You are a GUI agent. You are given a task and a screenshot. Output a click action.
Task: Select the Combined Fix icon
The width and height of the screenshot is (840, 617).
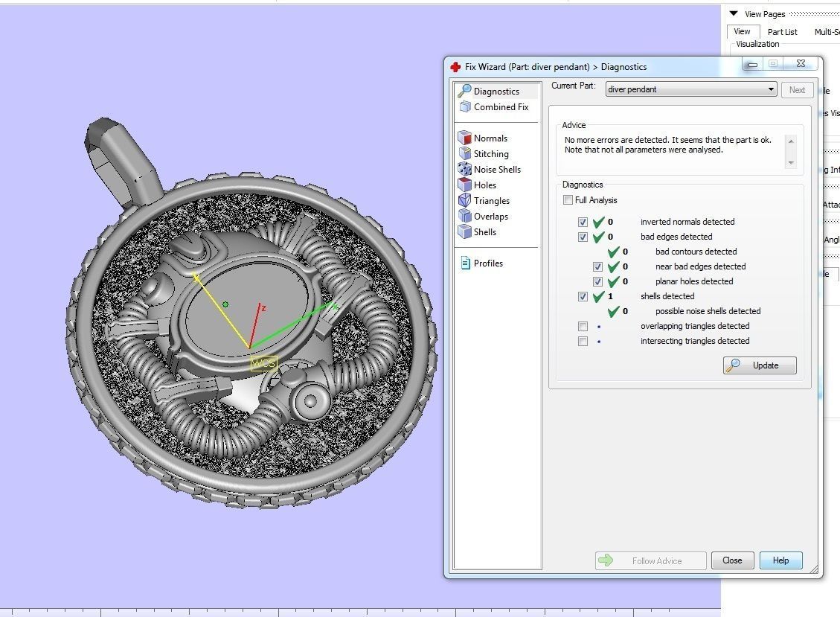[x=465, y=106]
